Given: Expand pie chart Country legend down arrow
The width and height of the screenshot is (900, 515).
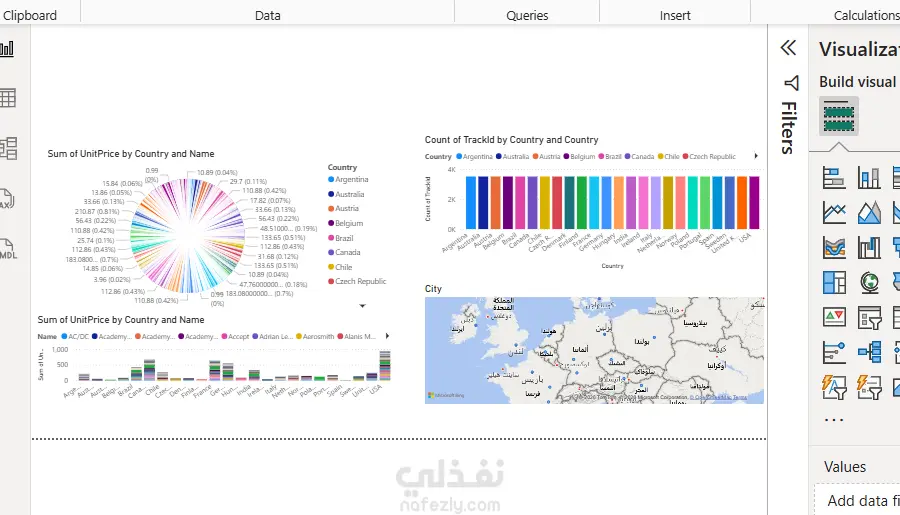Looking at the screenshot, I should 362,306.
